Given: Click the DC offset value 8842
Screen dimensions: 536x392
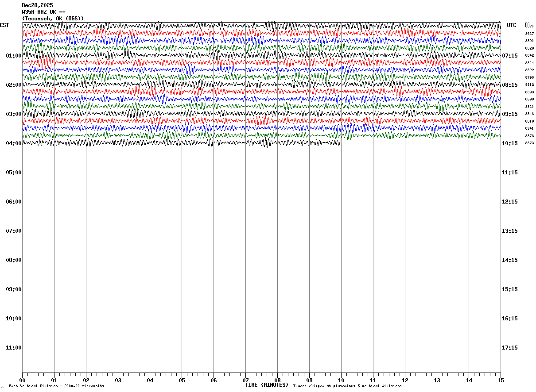Looking at the screenshot, I should [529, 55].
